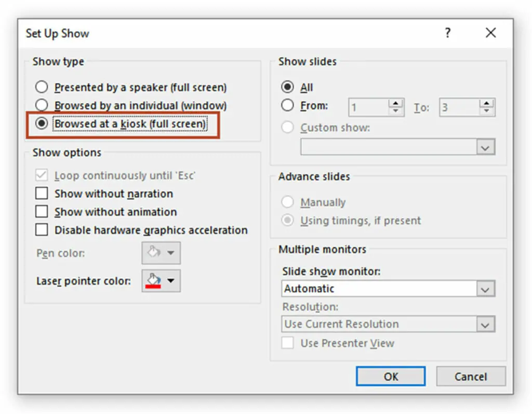Image resolution: width=532 pixels, height=414 pixels.
Task: Open the Slide show monitor dropdown
Action: point(485,289)
